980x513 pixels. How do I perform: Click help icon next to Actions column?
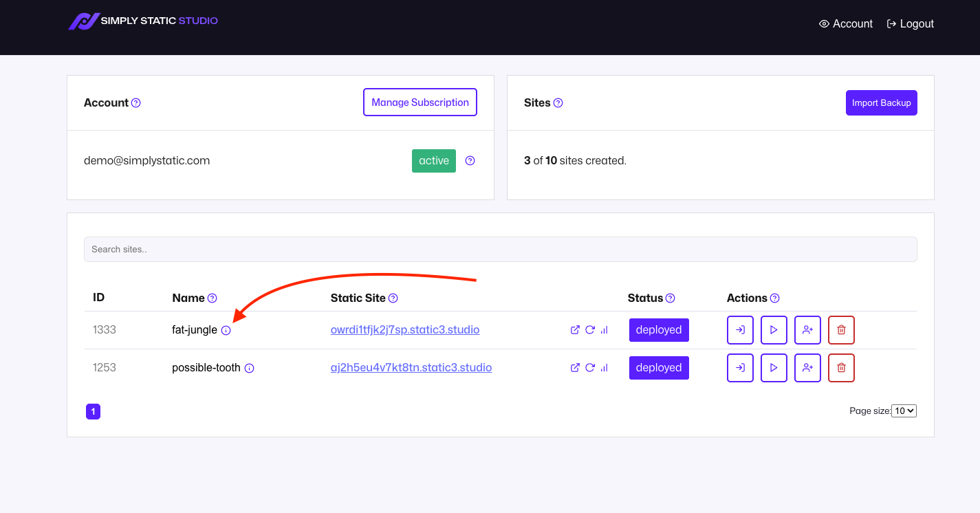tap(775, 298)
